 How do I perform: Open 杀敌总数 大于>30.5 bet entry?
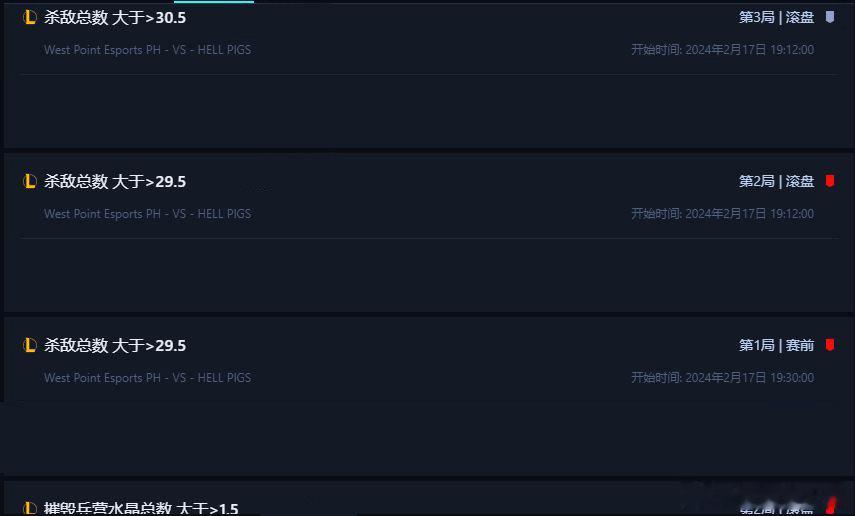pyautogui.click(x=115, y=17)
